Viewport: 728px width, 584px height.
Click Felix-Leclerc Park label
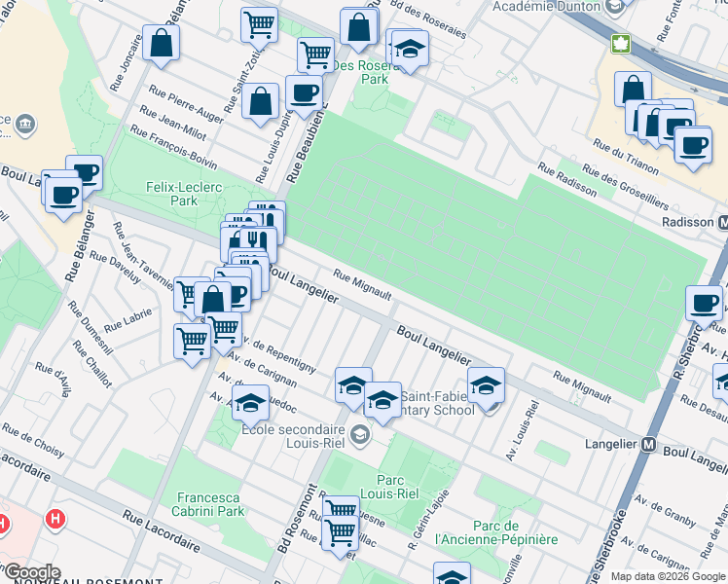tap(184, 194)
